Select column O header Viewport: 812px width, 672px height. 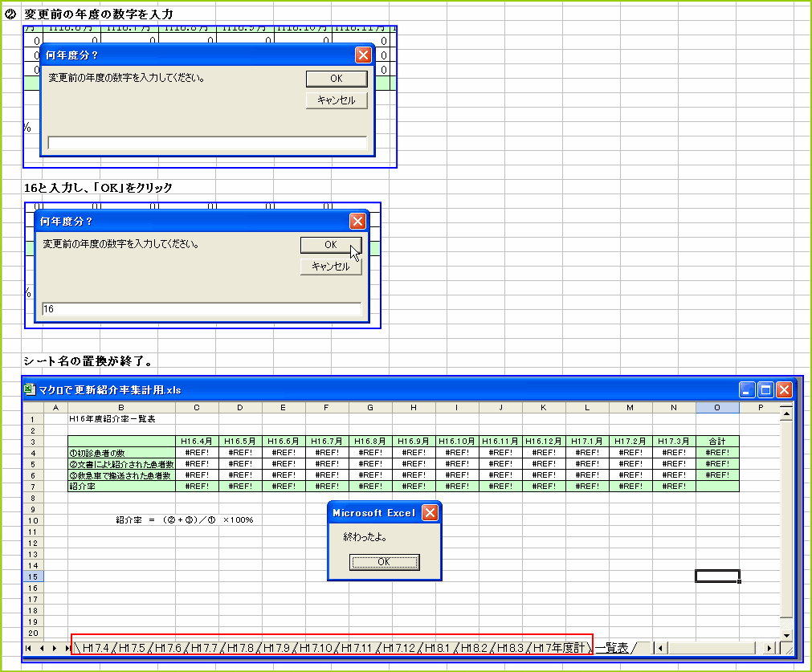click(717, 409)
